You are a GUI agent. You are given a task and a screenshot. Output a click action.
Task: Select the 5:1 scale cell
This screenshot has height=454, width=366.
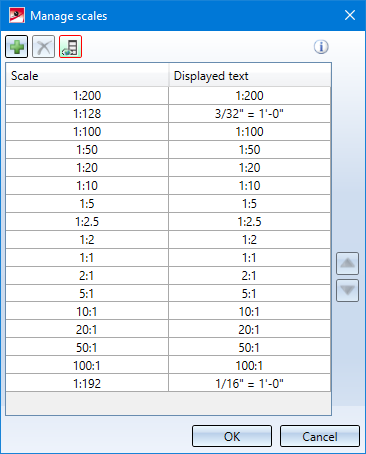[87, 294]
